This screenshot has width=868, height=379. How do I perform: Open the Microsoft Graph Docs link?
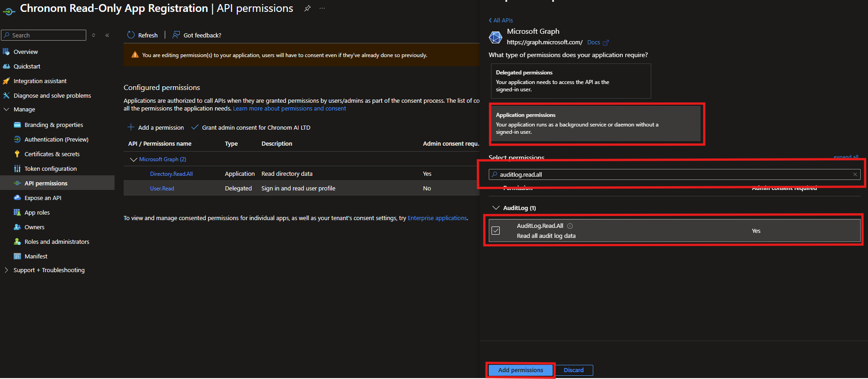(x=593, y=42)
